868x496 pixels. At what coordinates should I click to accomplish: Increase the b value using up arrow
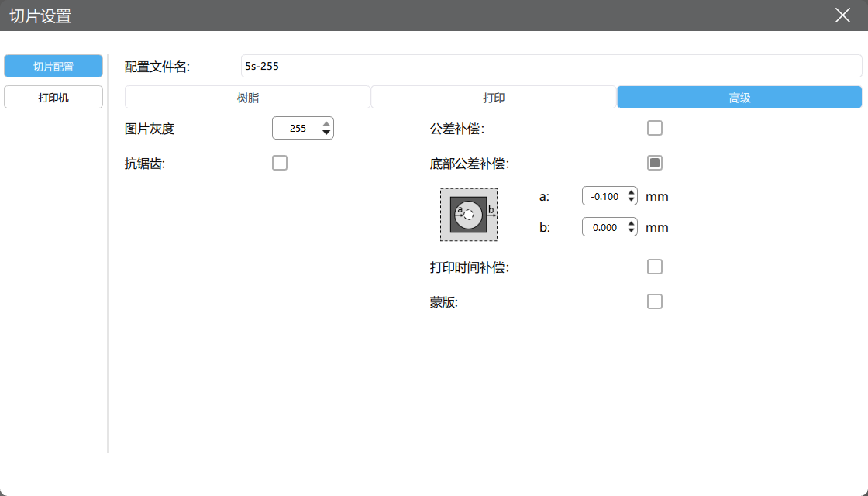(x=632, y=223)
